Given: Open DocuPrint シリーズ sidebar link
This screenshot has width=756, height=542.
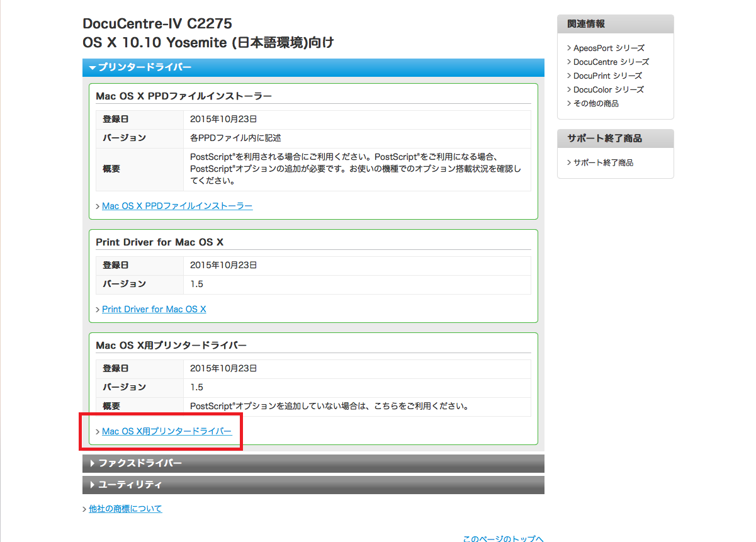Looking at the screenshot, I should coord(607,76).
